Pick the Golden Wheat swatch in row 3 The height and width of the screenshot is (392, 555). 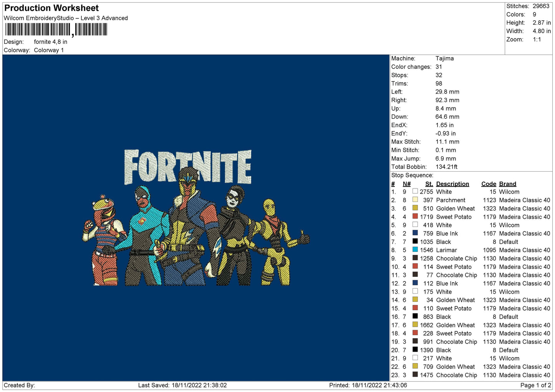(x=415, y=208)
